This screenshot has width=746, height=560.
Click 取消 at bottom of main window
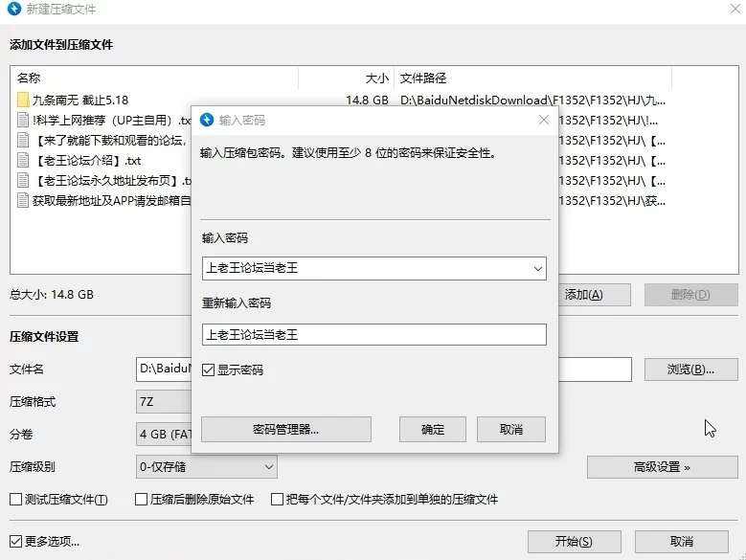(681, 542)
